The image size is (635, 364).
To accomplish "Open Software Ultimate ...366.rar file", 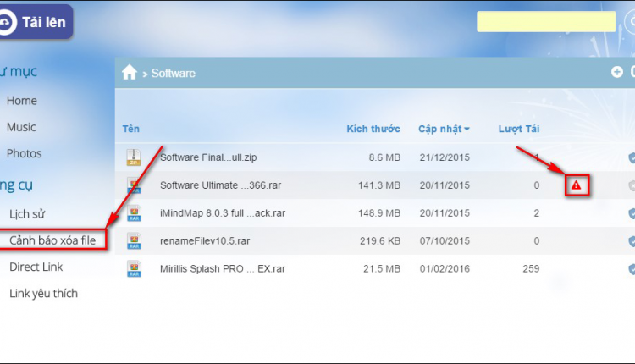I will point(220,185).
